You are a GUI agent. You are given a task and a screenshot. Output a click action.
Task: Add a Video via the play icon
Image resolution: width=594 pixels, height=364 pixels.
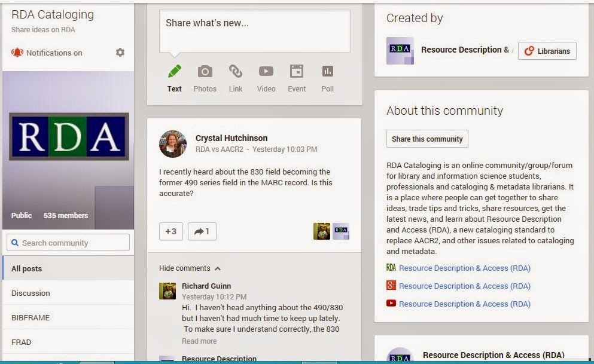click(266, 71)
